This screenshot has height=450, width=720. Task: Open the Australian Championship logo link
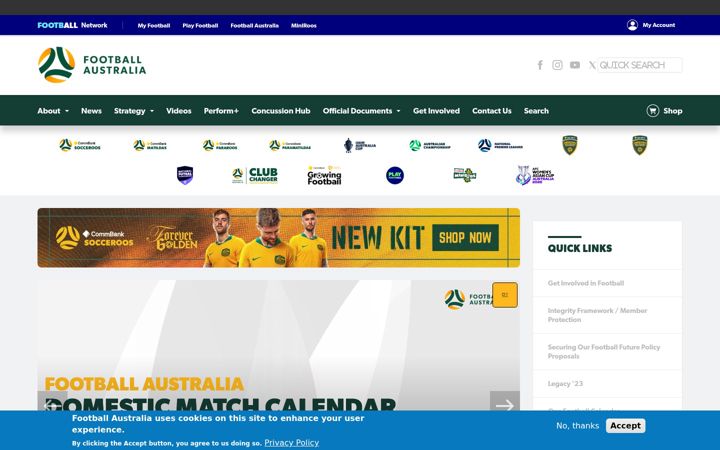point(430,146)
